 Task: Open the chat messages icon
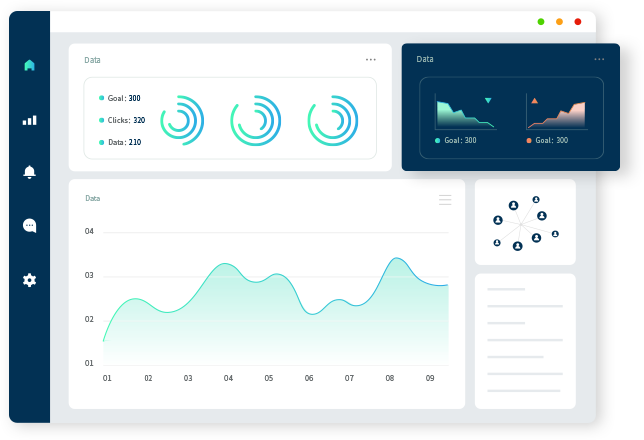pyautogui.click(x=29, y=226)
